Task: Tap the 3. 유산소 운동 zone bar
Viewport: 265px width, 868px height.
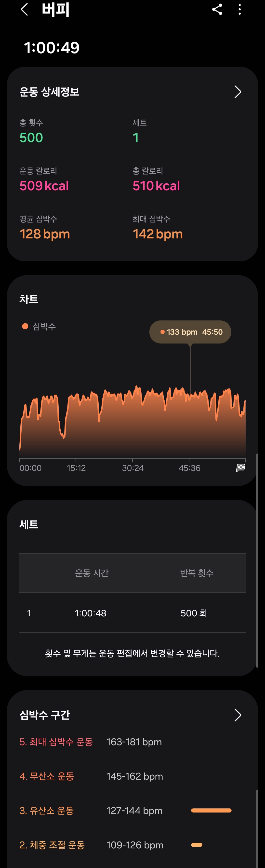Action: tap(211, 810)
